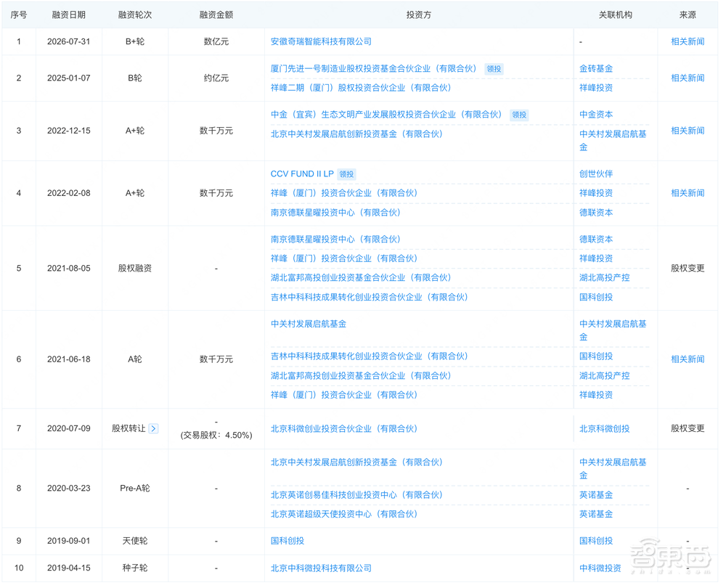The image size is (726, 588).
Task: Open 北京中关村发展启航创新投资基金 in the Pre-A轮 row
Action: 356,462
